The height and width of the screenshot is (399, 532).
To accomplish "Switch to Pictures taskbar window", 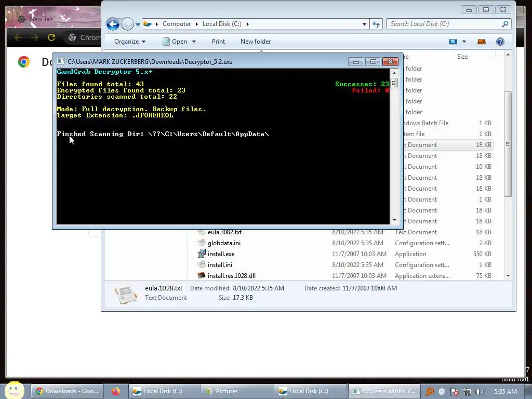I will [x=237, y=391].
